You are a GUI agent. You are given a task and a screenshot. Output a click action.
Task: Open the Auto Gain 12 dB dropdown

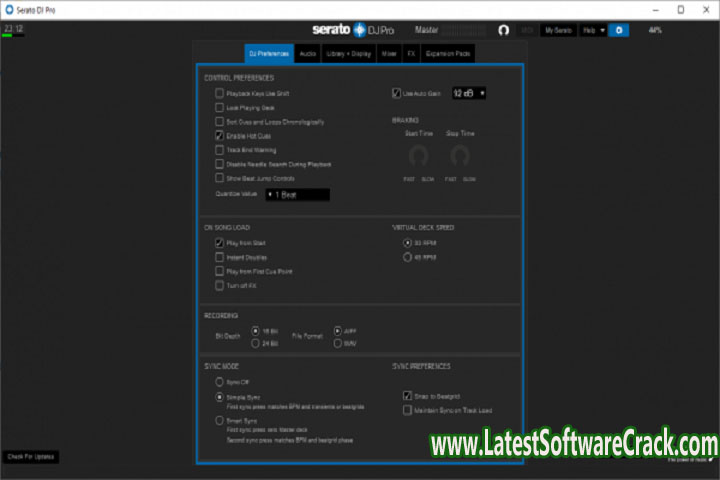pos(468,93)
